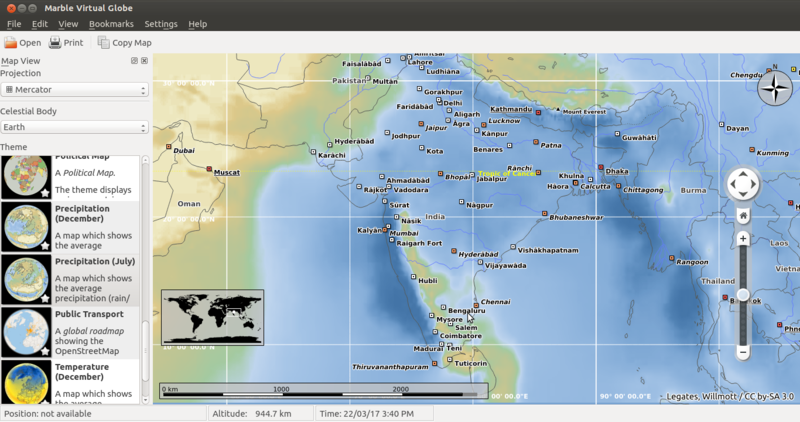800x422 pixels.
Task: Open the View menu
Action: pos(68,24)
